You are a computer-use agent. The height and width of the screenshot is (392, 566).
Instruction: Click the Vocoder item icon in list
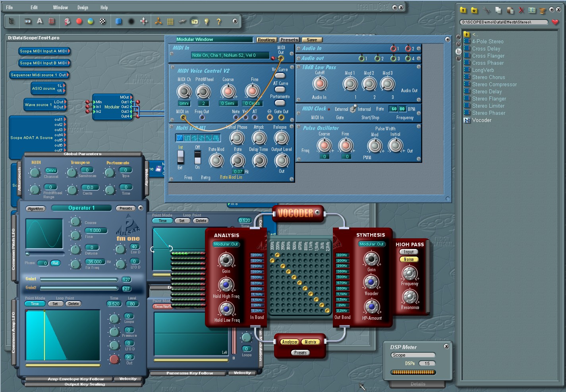467,120
